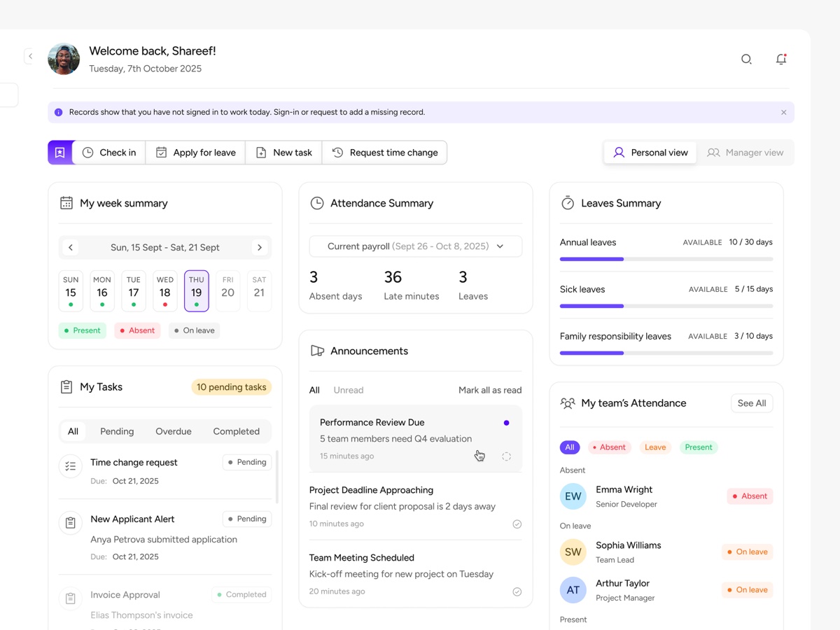
Task: Click the megaphone icon beside Announcements
Action: (x=317, y=351)
